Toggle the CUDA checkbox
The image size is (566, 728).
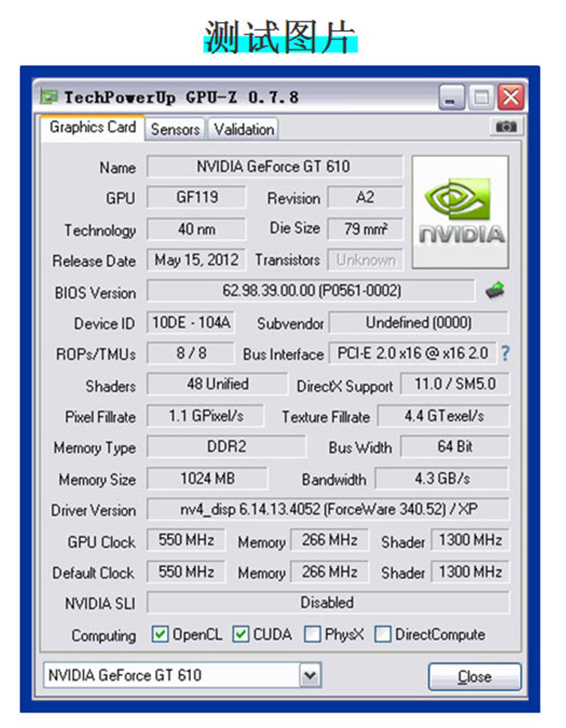point(241,634)
